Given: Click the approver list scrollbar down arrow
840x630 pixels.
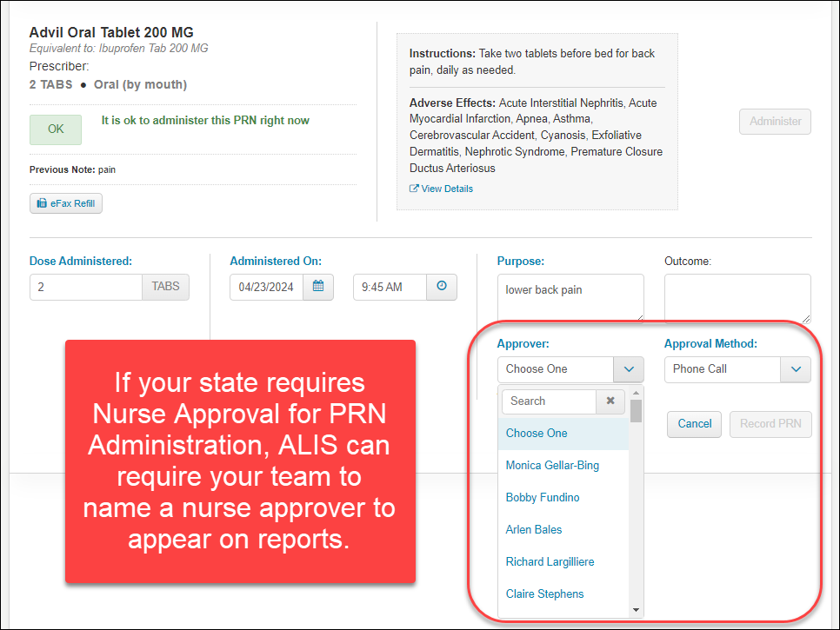Looking at the screenshot, I should 637,610.
